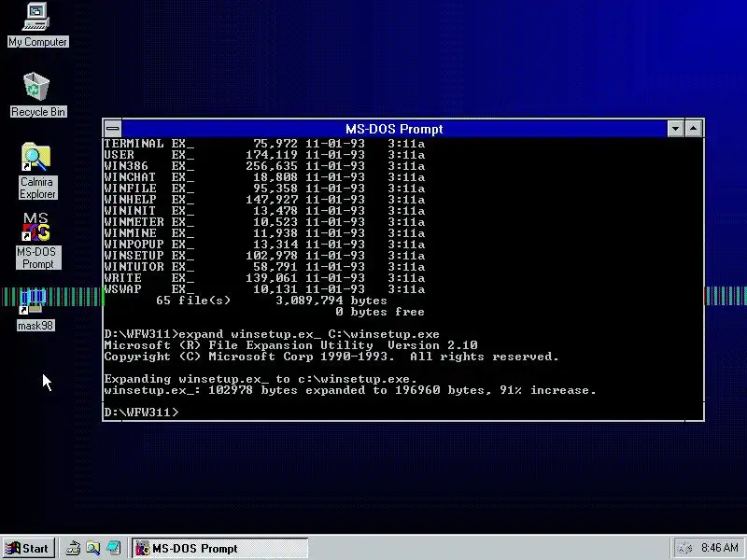Open the My Computer desktop icon
This screenshot has height=560, width=747.
[x=37, y=25]
